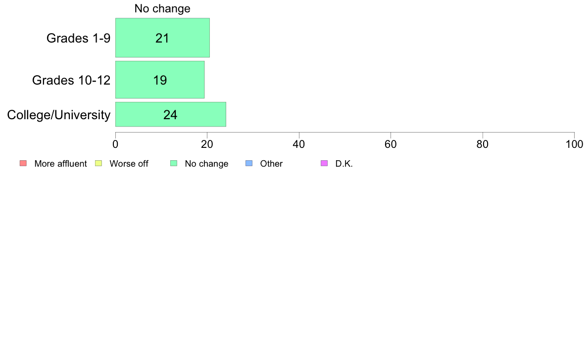Click the More affluent legend text
The width and height of the screenshot is (588, 364).
pos(60,164)
